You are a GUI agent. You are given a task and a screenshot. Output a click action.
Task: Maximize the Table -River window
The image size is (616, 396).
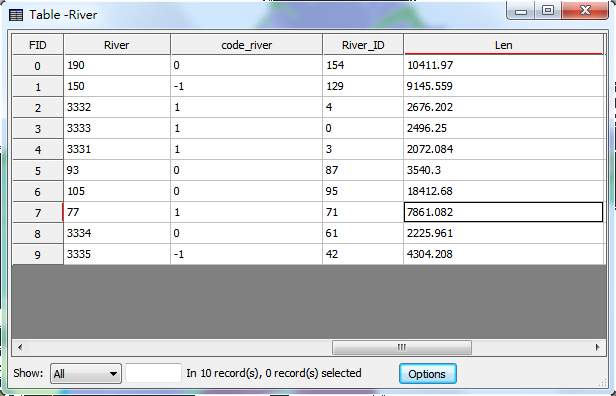click(548, 11)
